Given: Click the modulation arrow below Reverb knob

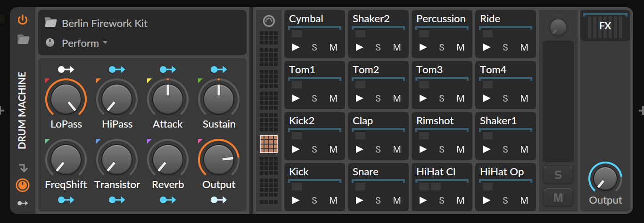Looking at the screenshot, I should tap(168, 200).
